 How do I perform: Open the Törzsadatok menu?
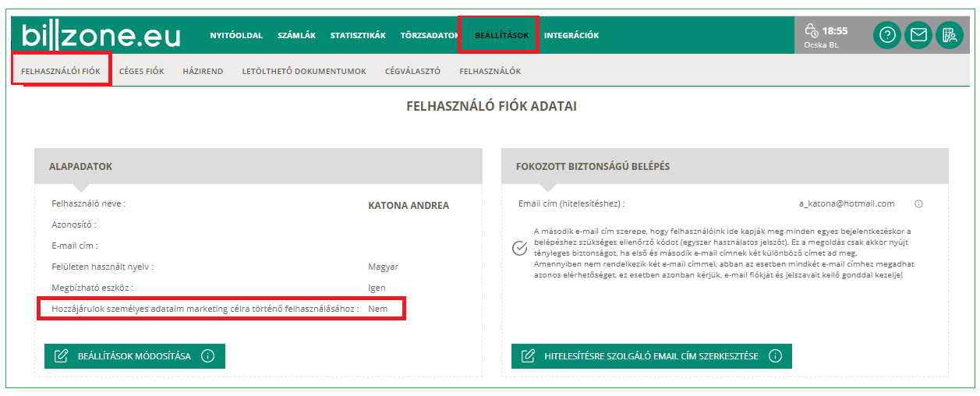(430, 35)
